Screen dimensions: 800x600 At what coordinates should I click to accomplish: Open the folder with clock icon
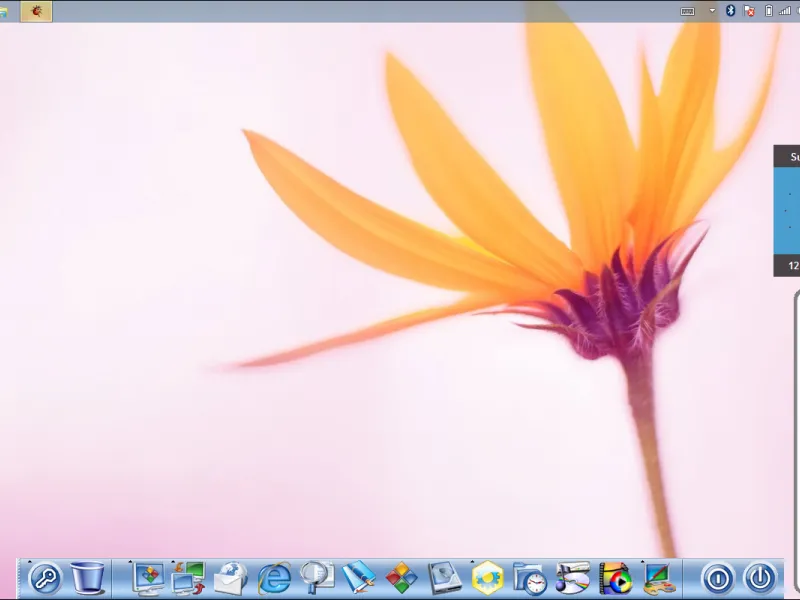point(530,579)
